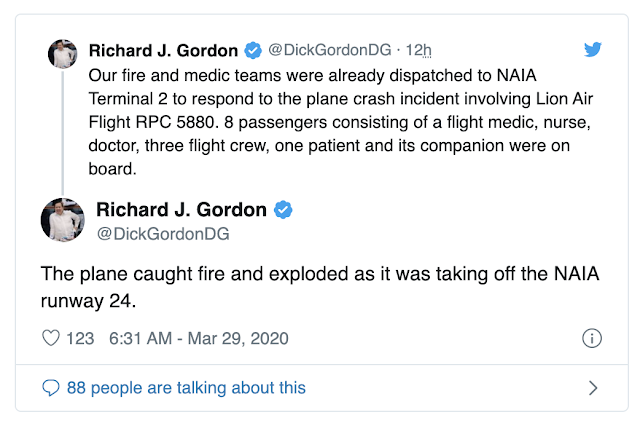The image size is (640, 423).
Task: Click verified badge in parent tweet
Action: tap(254, 50)
